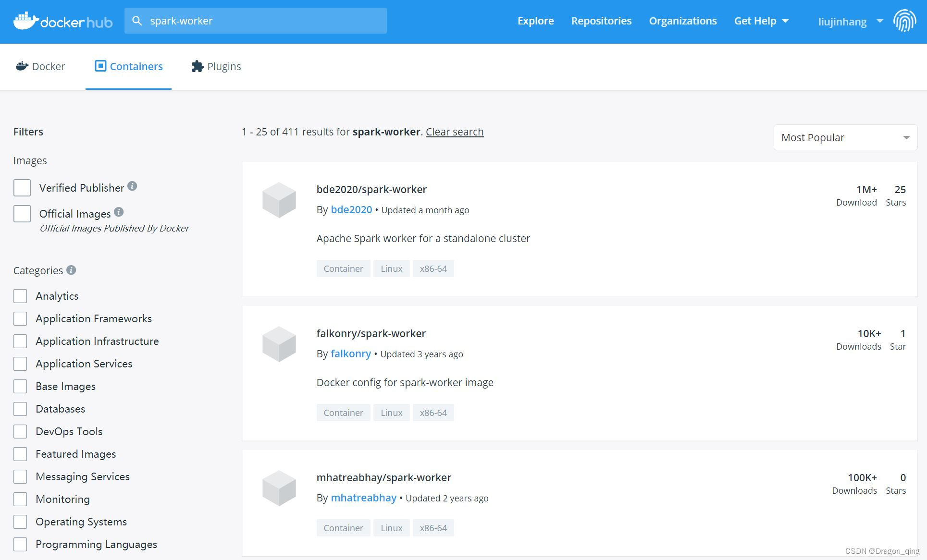Viewport: 927px width, 560px height.
Task: Open the fingerprint user avatar
Action: (904, 21)
